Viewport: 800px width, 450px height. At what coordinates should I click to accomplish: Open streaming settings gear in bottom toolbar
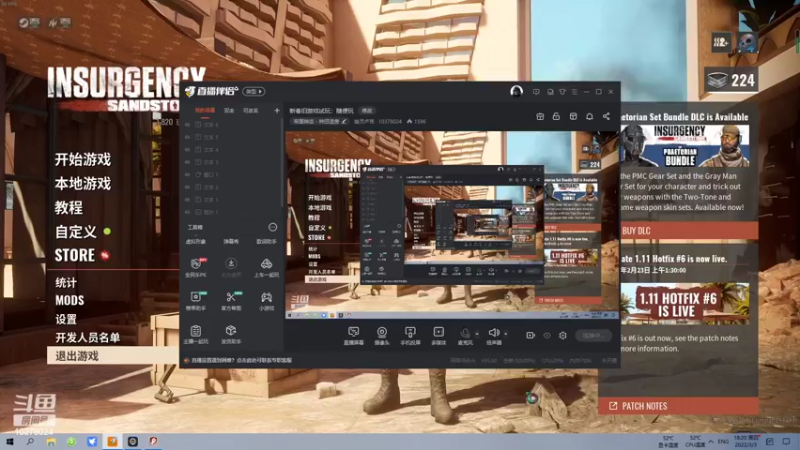point(563,335)
